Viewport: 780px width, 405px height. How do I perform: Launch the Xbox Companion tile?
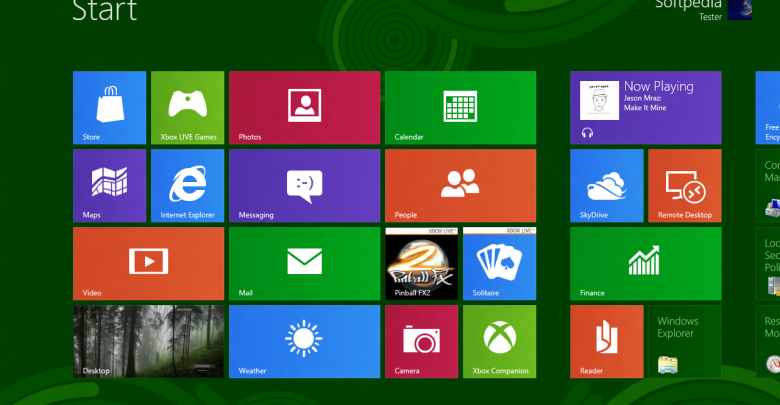coord(499,341)
